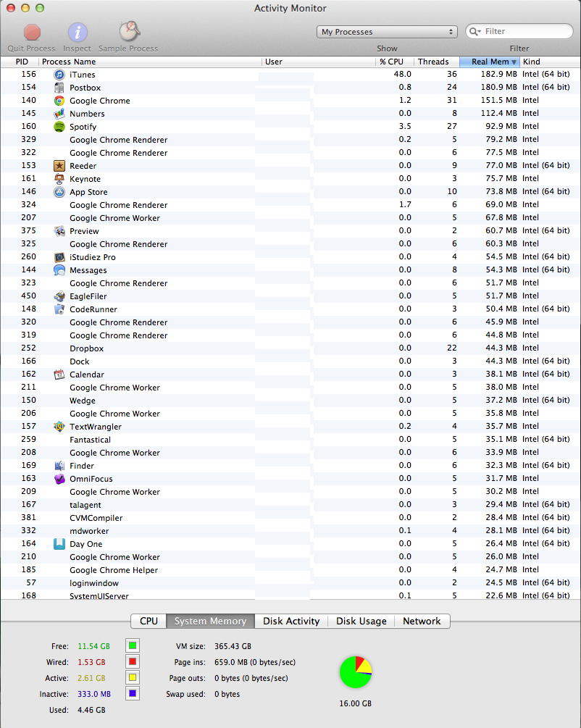This screenshot has width=581, height=728.
Task: Switch to the Network tab
Action: tap(422, 622)
